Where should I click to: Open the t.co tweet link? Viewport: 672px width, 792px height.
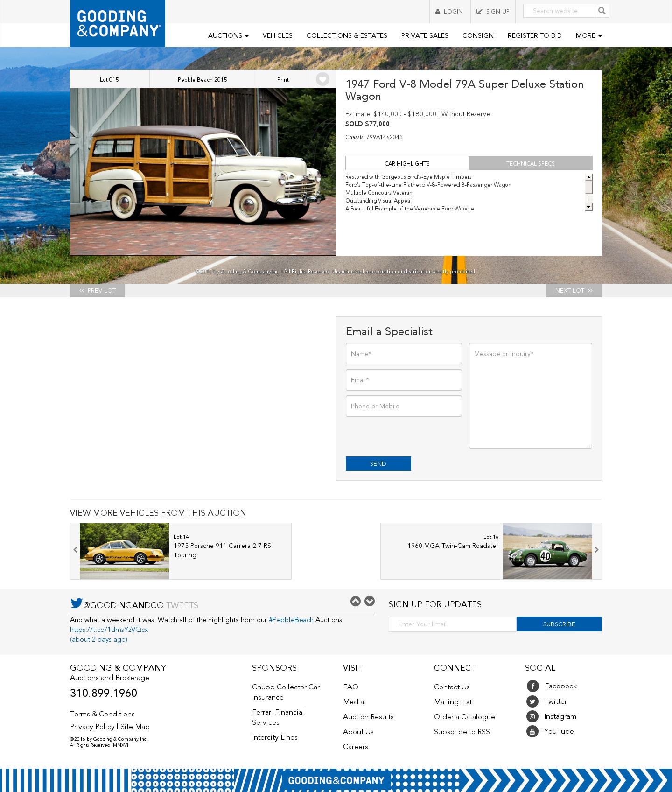click(109, 630)
